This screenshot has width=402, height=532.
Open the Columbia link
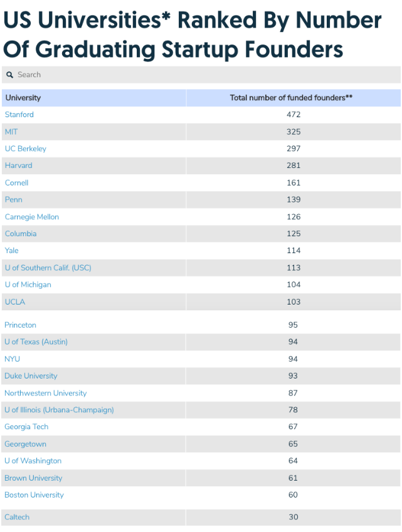pyautogui.click(x=21, y=234)
